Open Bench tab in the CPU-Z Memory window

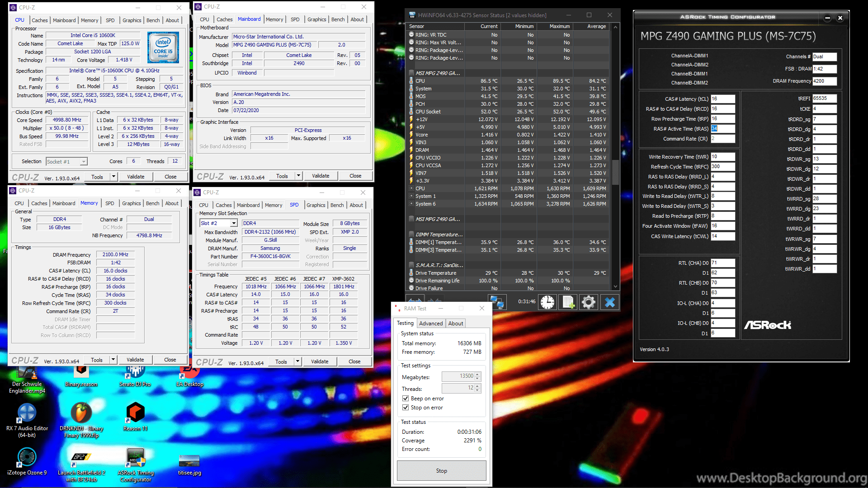(152, 203)
